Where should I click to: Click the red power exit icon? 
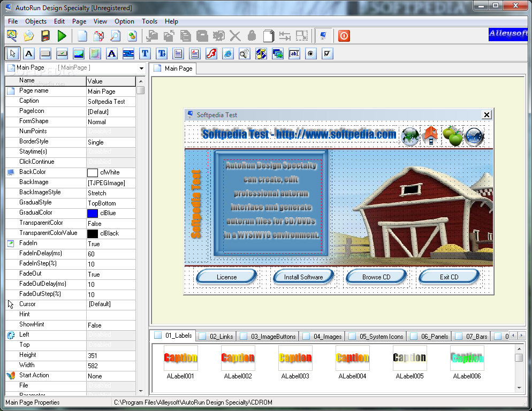point(344,36)
